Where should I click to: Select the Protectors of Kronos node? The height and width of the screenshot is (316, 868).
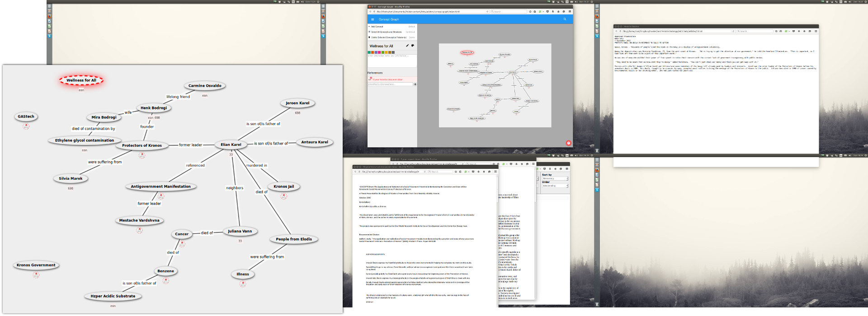(x=142, y=145)
